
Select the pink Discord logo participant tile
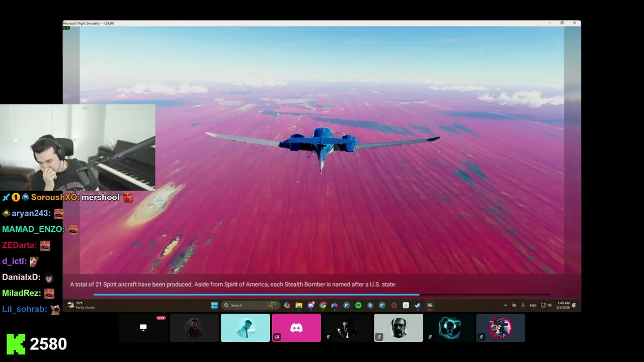point(296,328)
